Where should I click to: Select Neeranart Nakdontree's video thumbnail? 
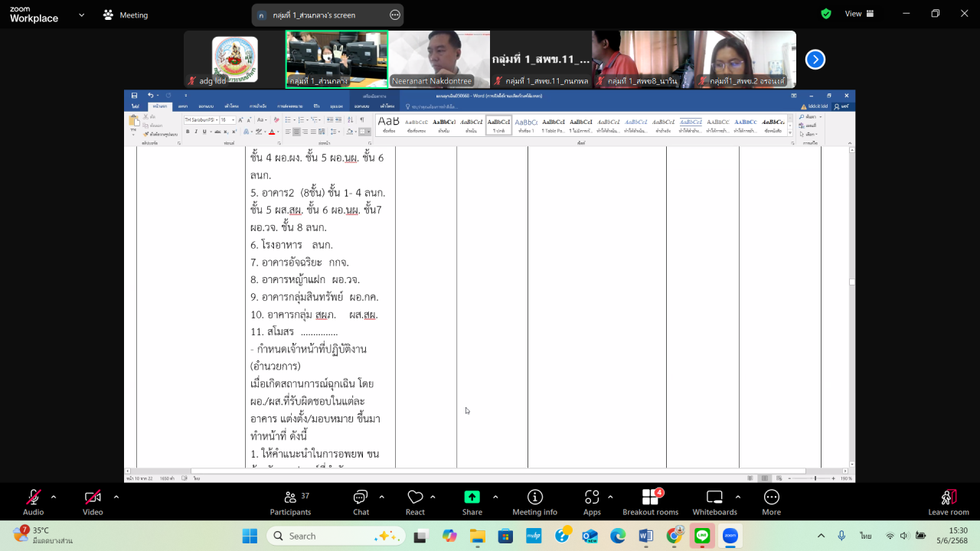point(439,59)
